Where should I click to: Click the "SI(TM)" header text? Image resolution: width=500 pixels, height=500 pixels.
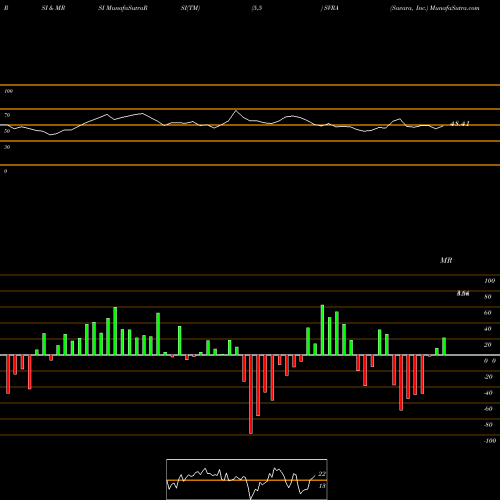tap(190, 8)
